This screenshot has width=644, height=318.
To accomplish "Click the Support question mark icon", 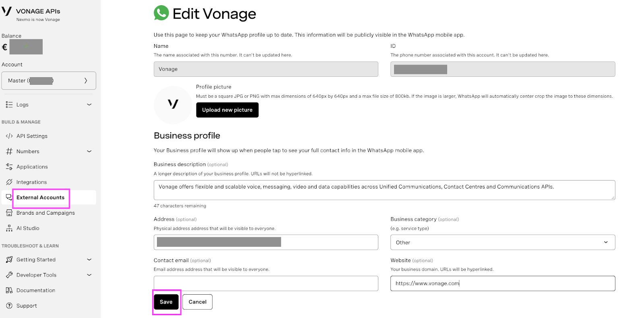I will tap(9, 306).
